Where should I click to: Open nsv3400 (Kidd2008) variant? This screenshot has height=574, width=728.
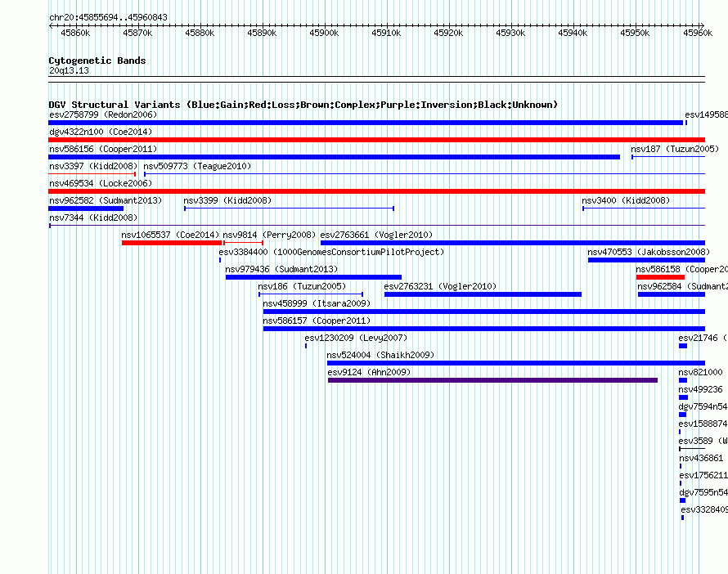(x=626, y=200)
